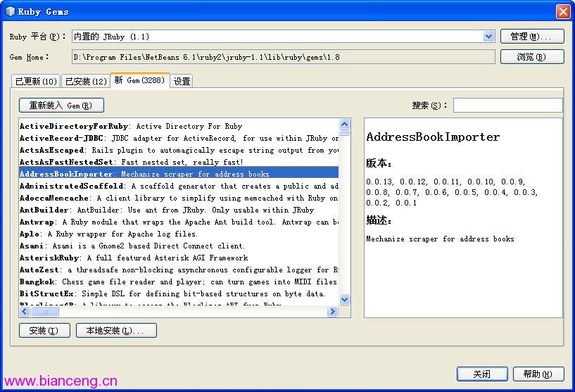Click the 本地安装(L)... local install button

pos(116,330)
